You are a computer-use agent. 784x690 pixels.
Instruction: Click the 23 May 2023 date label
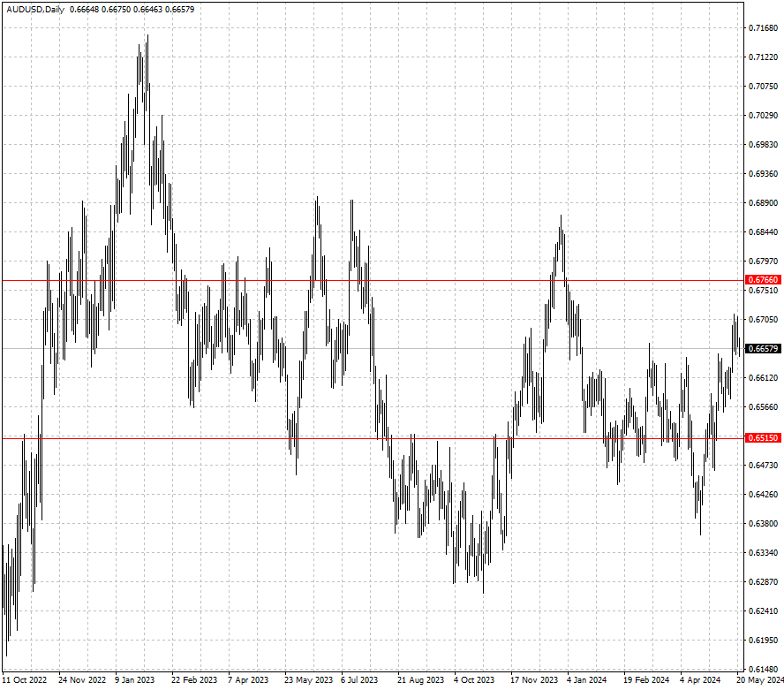click(308, 680)
